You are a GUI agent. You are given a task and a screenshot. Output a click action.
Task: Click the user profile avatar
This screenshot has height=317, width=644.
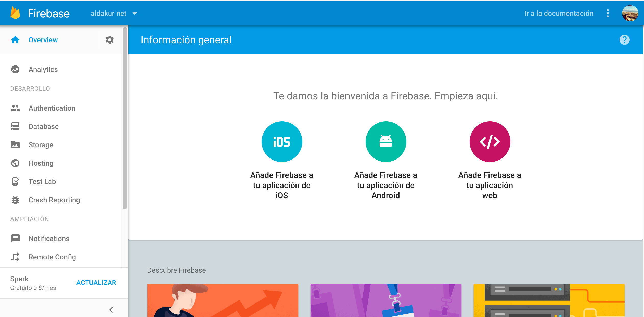[x=630, y=13]
